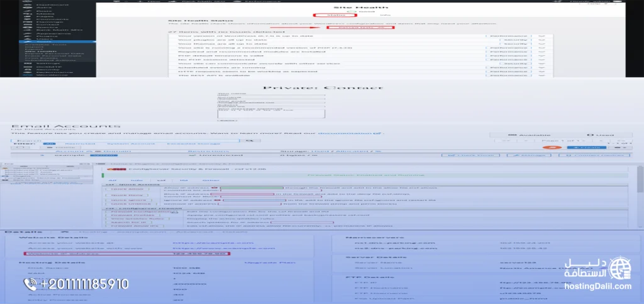Expand the 'No PHP sessions detected' row
644x304 pixels.
[360, 60]
